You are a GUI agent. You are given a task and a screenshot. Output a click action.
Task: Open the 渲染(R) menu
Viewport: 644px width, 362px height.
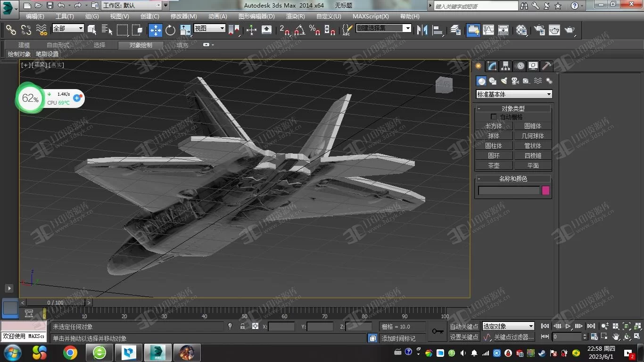click(x=296, y=16)
